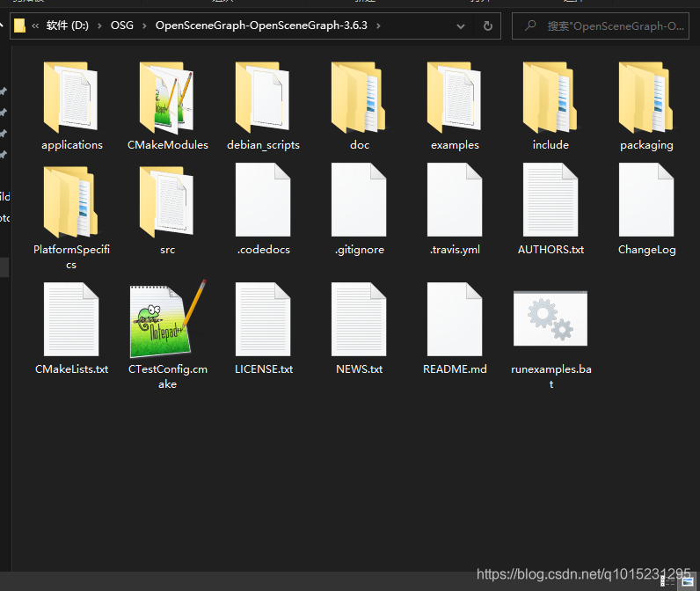
Task: Expand the chevron after 软件 (D:)
Action: coord(99,26)
